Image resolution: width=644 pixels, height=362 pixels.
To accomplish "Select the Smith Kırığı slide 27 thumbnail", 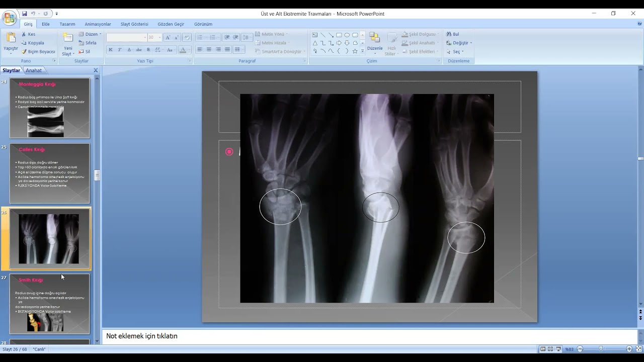I will click(x=49, y=304).
